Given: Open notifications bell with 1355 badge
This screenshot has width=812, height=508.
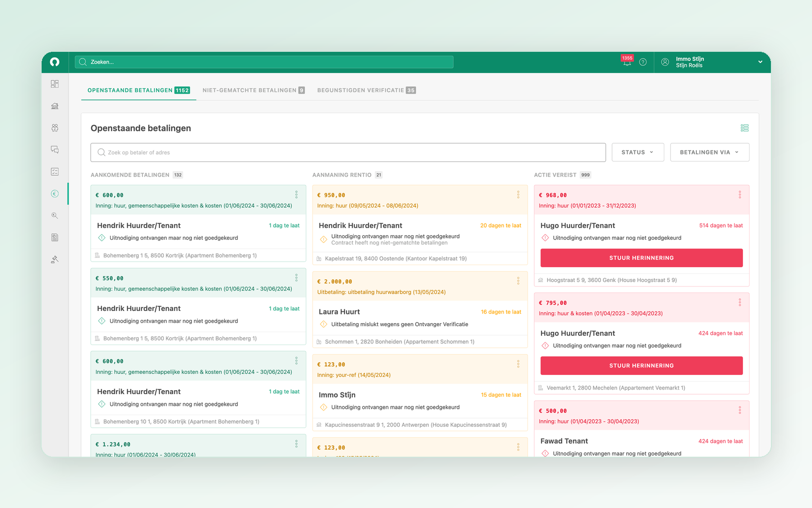Looking at the screenshot, I should coord(627,61).
